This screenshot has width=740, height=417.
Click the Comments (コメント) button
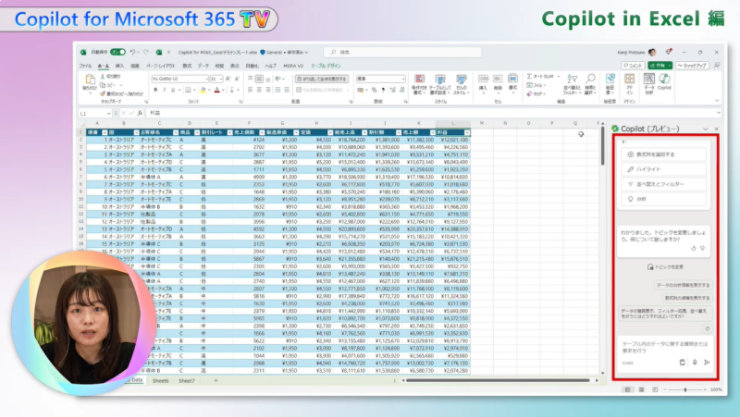click(x=633, y=66)
